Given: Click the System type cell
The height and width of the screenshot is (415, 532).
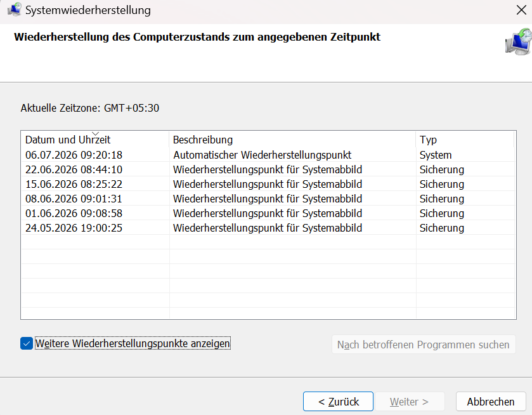Looking at the screenshot, I should (x=436, y=155).
